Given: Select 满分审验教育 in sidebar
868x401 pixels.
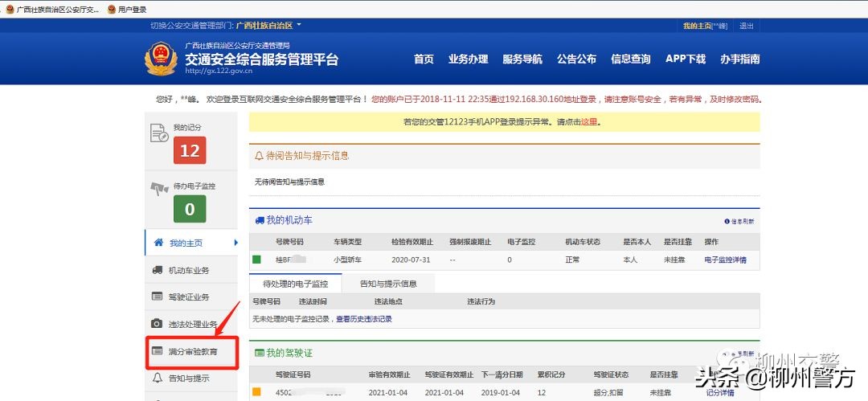Looking at the screenshot, I should pyautogui.click(x=191, y=351).
